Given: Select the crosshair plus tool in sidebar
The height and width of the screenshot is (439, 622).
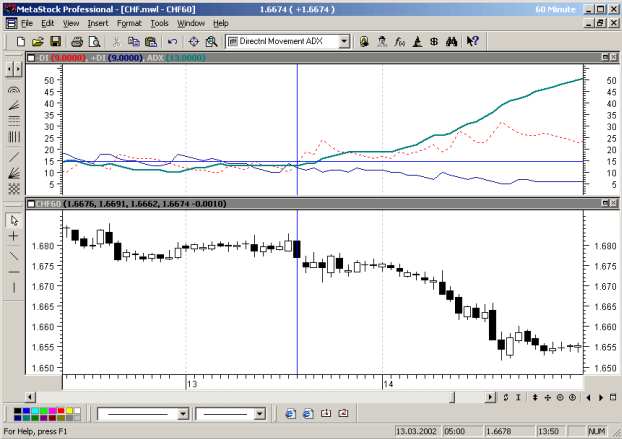Looking at the screenshot, I should click(13, 236).
